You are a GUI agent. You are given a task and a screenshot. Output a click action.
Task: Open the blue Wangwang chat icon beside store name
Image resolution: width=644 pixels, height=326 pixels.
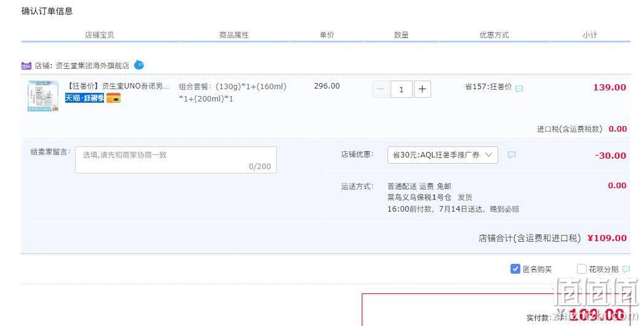click(139, 65)
